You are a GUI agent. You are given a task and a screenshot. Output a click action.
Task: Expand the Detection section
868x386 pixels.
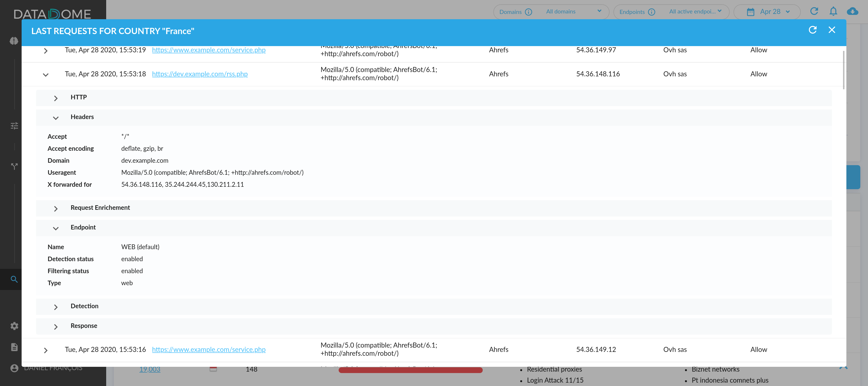(x=56, y=307)
